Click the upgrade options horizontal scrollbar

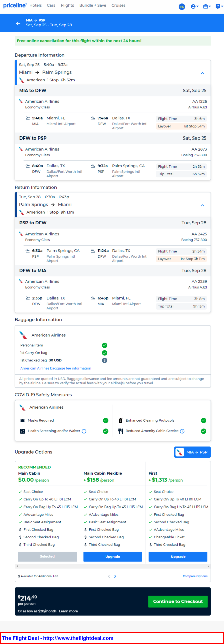click(x=113, y=566)
